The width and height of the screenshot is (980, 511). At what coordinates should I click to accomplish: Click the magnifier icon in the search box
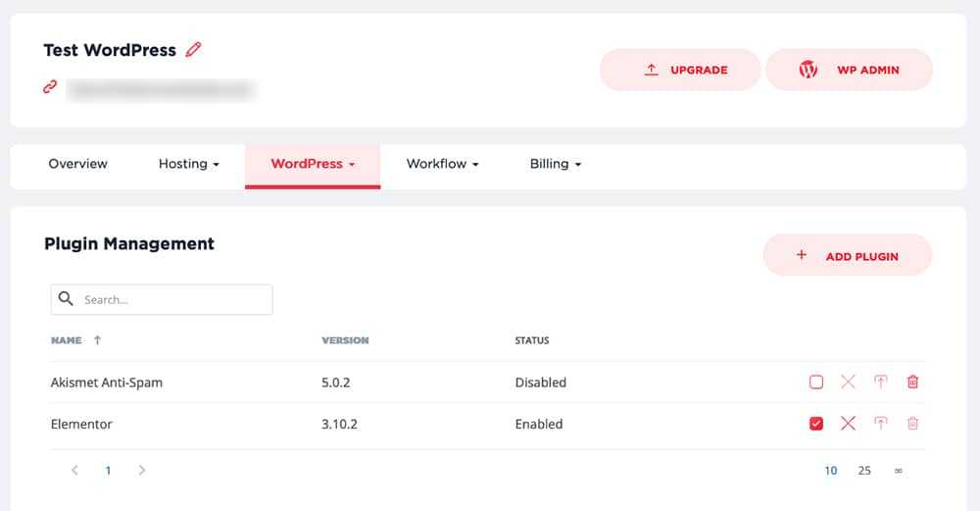pos(66,299)
